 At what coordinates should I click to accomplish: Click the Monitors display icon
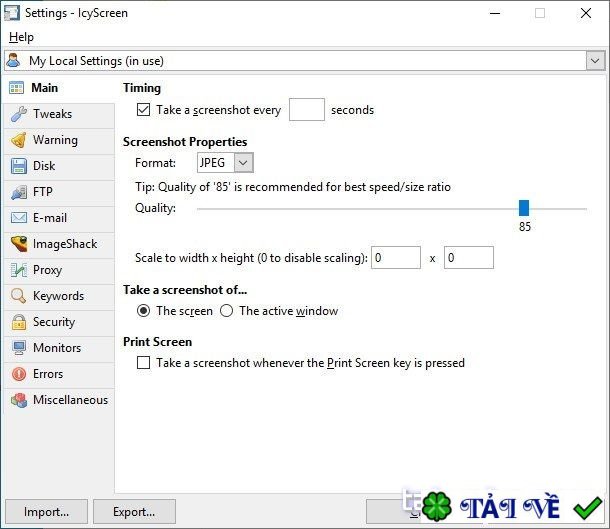tap(19, 348)
